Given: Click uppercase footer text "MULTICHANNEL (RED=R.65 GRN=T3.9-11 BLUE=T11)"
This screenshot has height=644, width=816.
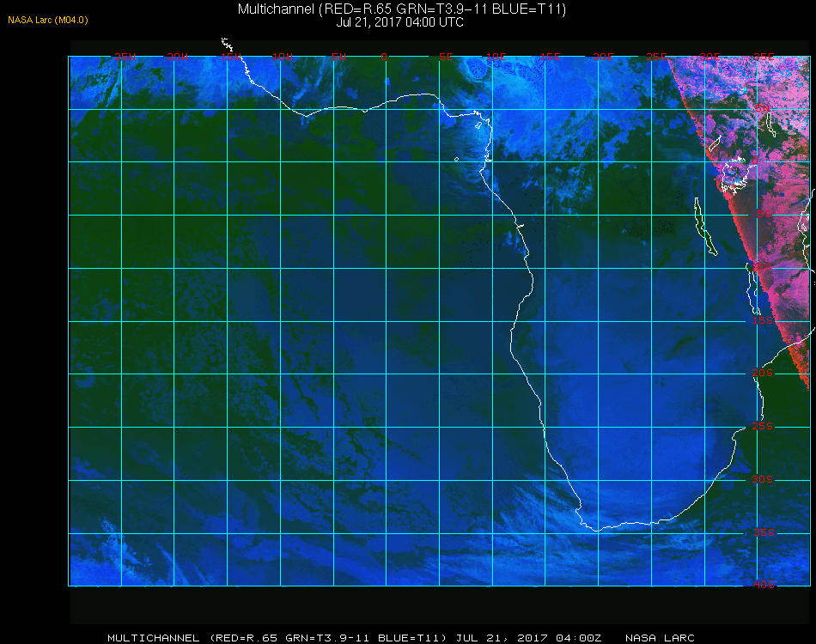Looking at the screenshot, I should coord(277,638).
